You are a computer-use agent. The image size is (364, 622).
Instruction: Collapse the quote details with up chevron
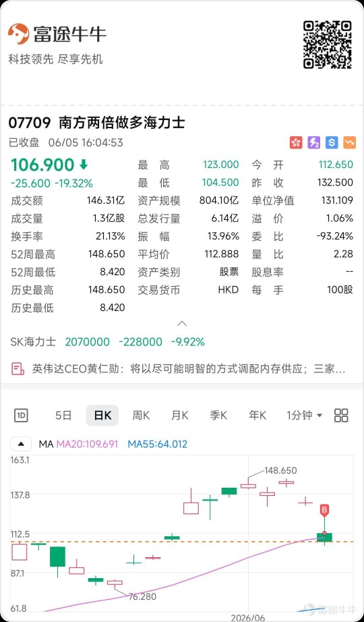pos(182,323)
